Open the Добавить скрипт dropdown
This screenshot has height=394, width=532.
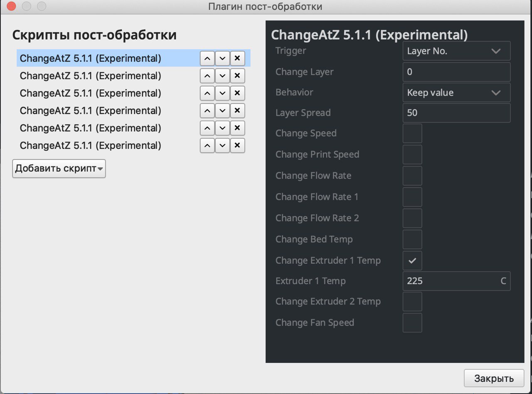(59, 169)
